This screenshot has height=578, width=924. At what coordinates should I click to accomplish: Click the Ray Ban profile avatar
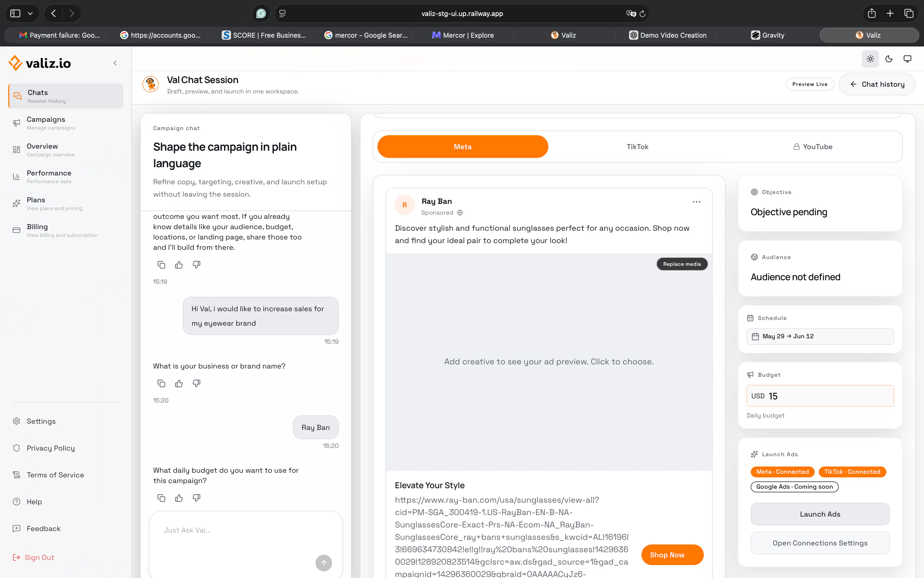click(405, 205)
